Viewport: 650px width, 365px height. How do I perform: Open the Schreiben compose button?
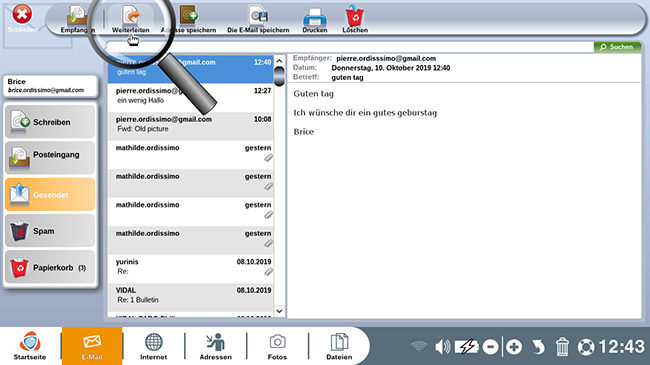(50, 122)
